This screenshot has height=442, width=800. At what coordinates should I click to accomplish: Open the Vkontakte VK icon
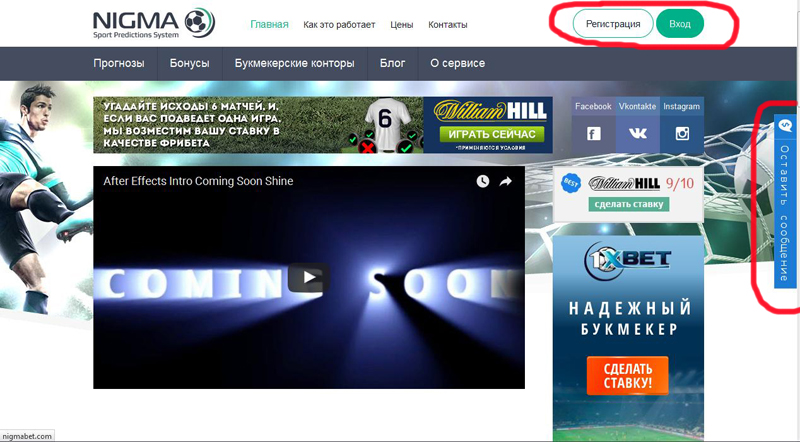tap(638, 134)
